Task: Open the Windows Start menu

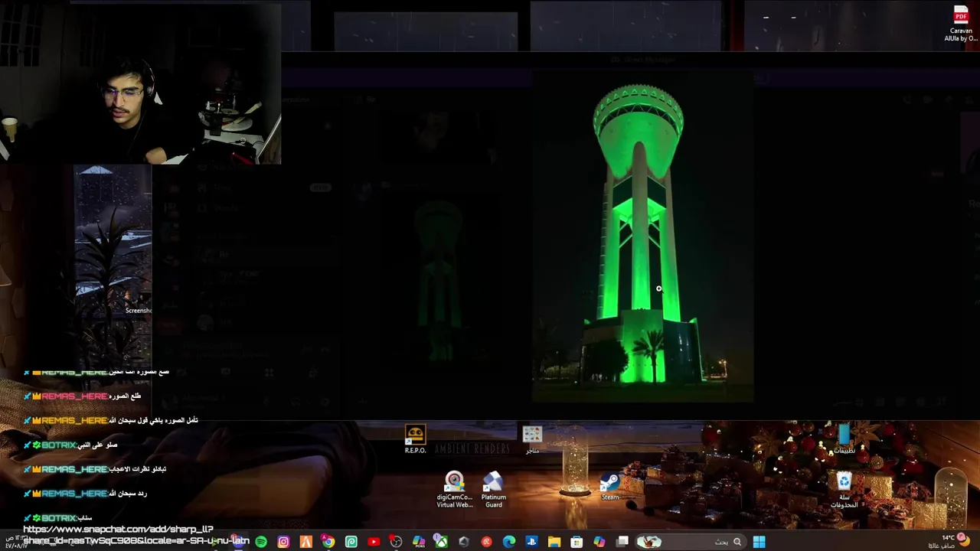Action: click(759, 542)
